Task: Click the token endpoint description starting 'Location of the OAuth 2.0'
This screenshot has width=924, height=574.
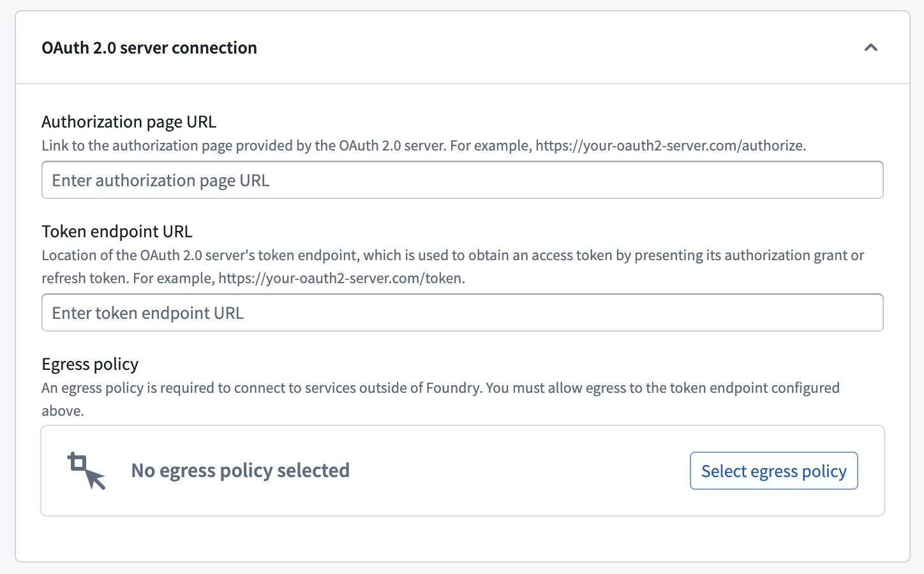Action: pos(453,267)
